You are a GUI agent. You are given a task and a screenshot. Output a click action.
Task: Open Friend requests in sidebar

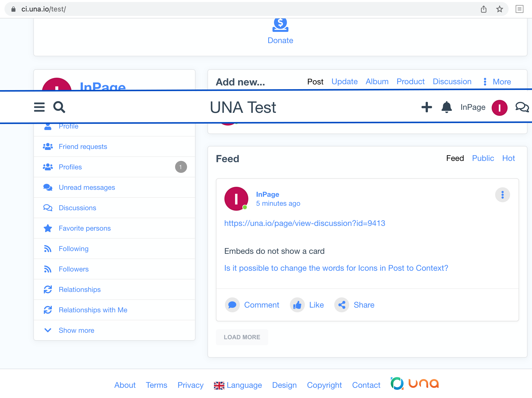tap(83, 146)
